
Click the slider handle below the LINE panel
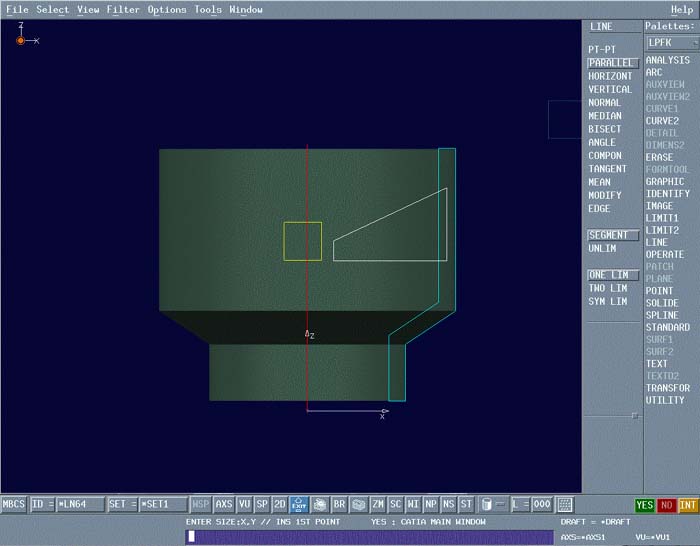coord(634,415)
